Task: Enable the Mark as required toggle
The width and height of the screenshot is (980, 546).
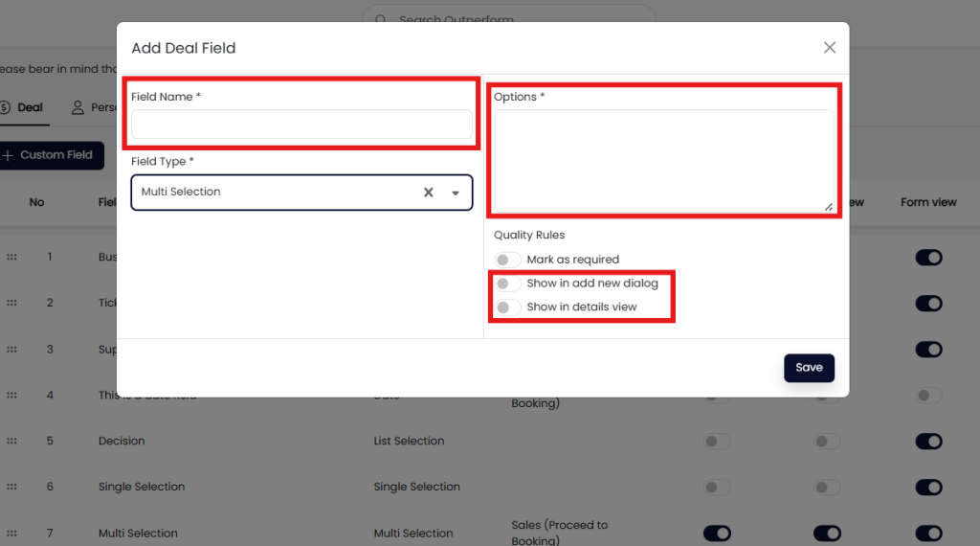Action: [x=507, y=260]
